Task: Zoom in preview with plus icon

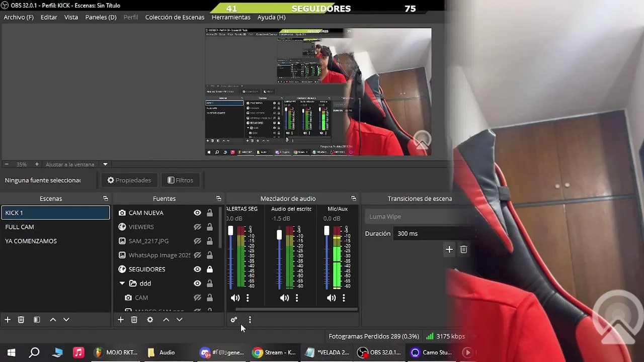Action: (x=37, y=164)
